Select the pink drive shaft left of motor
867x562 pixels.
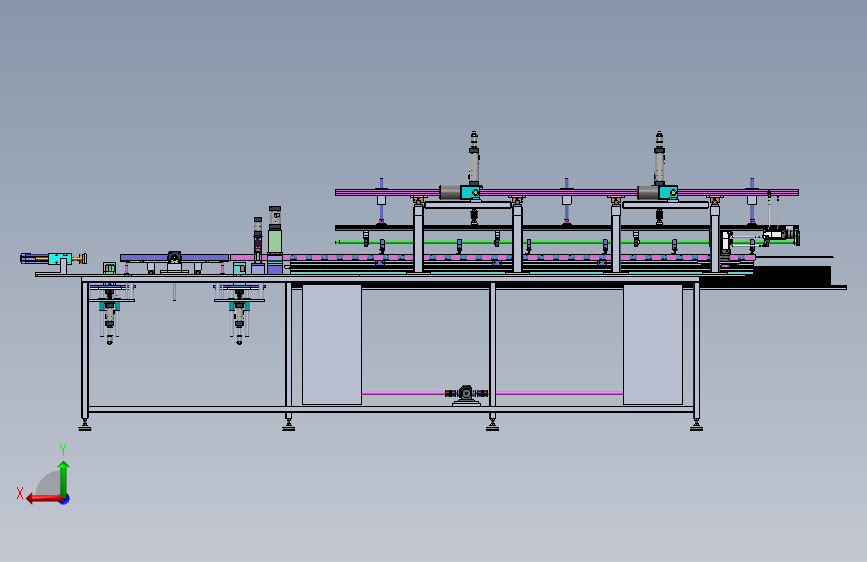pyautogui.click(x=403, y=393)
